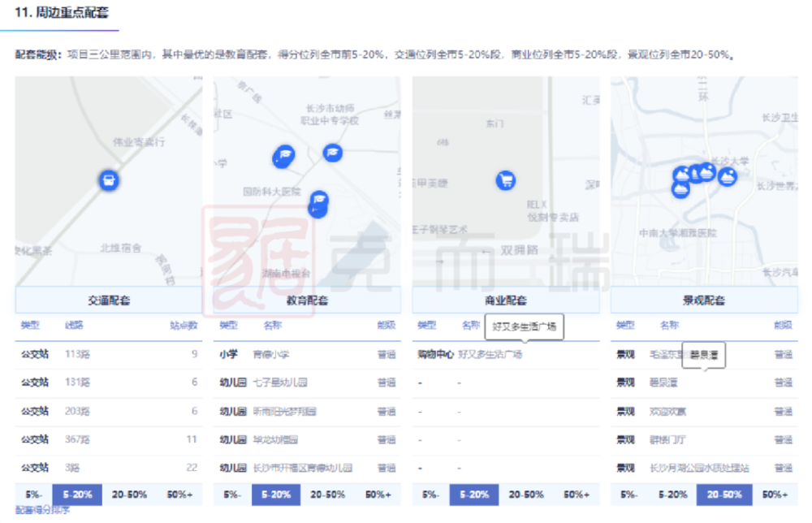Image resolution: width=812 pixels, height=523 pixels.
Task: Click the topmost school marker near 职业中专学校
Action: coord(333,152)
